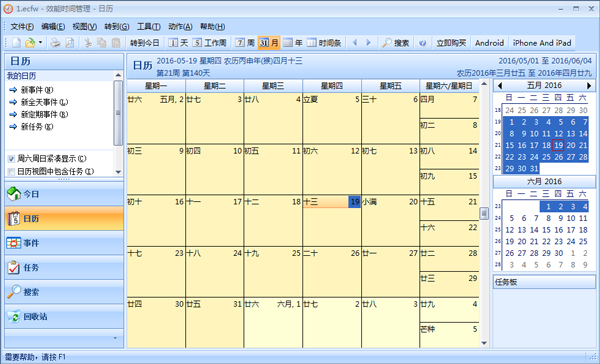Switch to day view (天)

tap(178, 43)
